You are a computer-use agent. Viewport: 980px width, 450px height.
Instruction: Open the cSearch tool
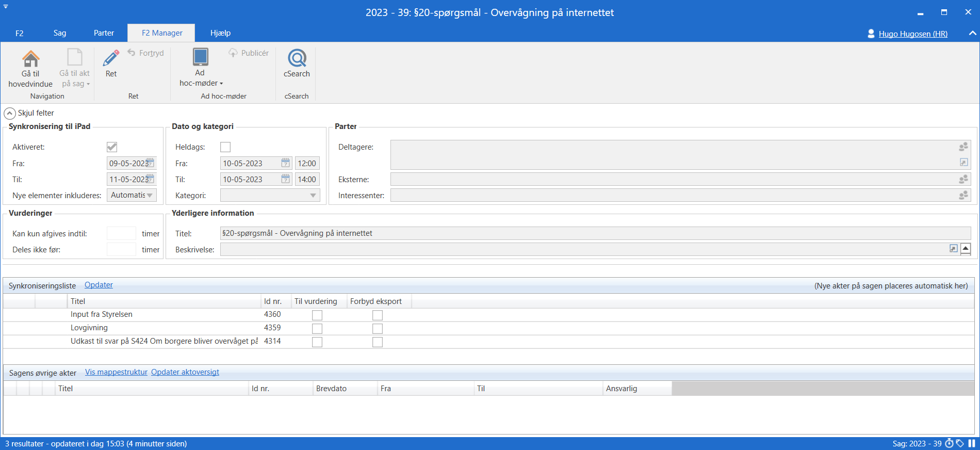tap(297, 58)
